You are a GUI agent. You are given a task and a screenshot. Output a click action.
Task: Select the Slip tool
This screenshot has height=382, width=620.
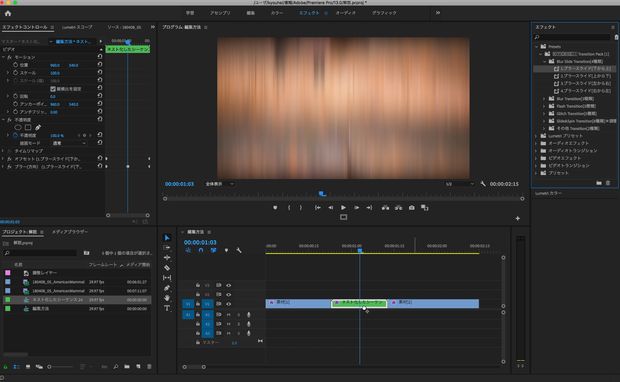click(x=167, y=278)
